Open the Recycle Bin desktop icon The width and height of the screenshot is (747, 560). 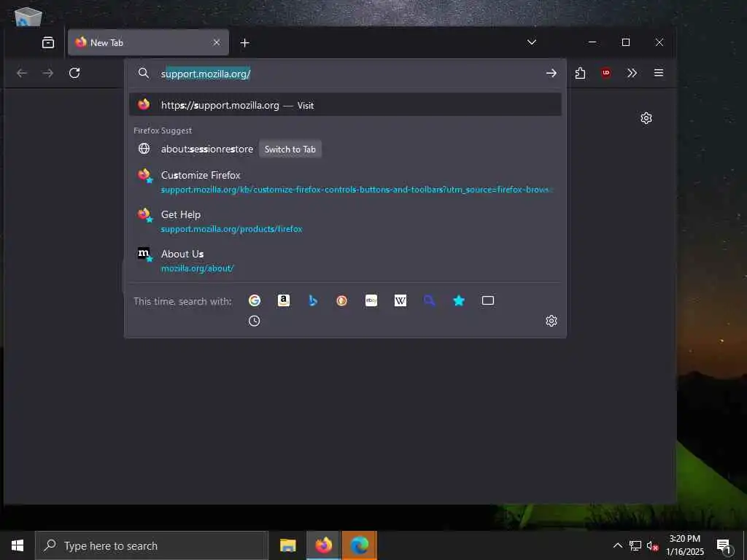(x=28, y=16)
